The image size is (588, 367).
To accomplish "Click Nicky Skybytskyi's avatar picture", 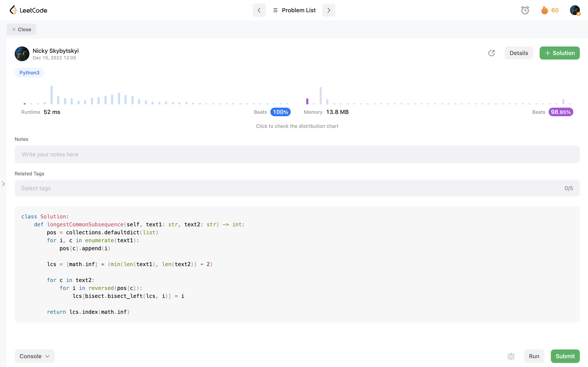I will coord(22,54).
